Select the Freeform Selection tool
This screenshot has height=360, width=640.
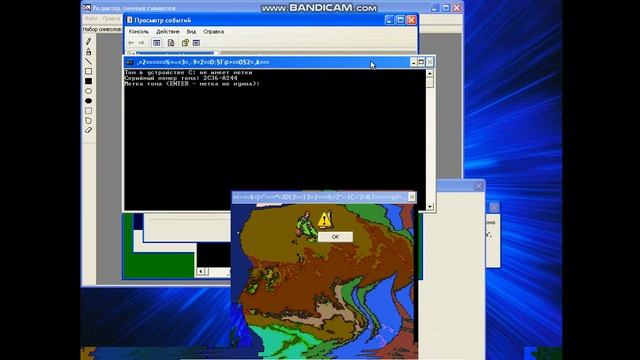click(x=89, y=120)
